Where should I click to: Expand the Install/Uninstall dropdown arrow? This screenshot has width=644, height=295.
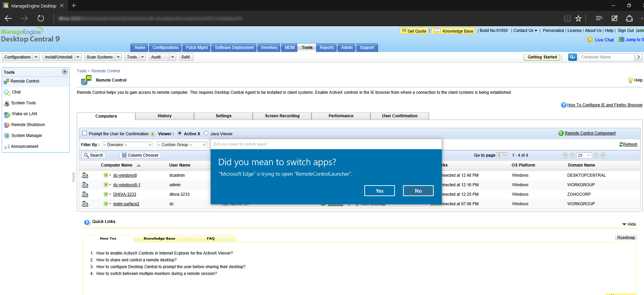(x=78, y=57)
